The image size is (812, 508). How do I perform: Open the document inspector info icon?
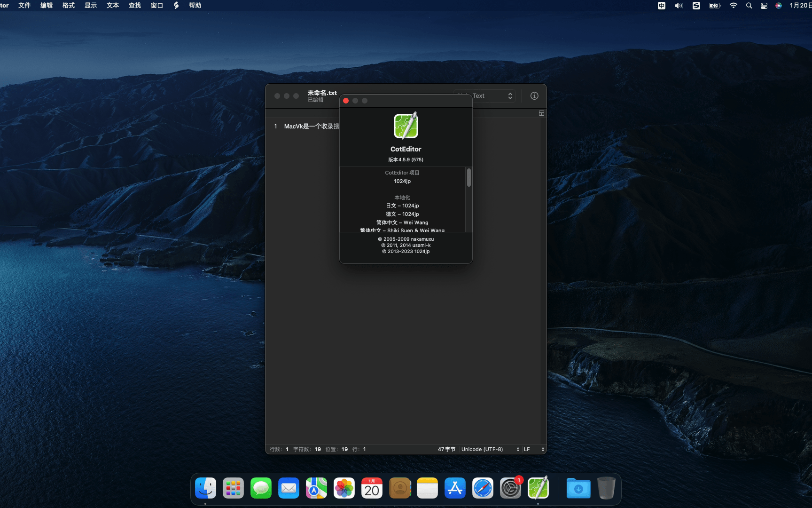coord(534,95)
